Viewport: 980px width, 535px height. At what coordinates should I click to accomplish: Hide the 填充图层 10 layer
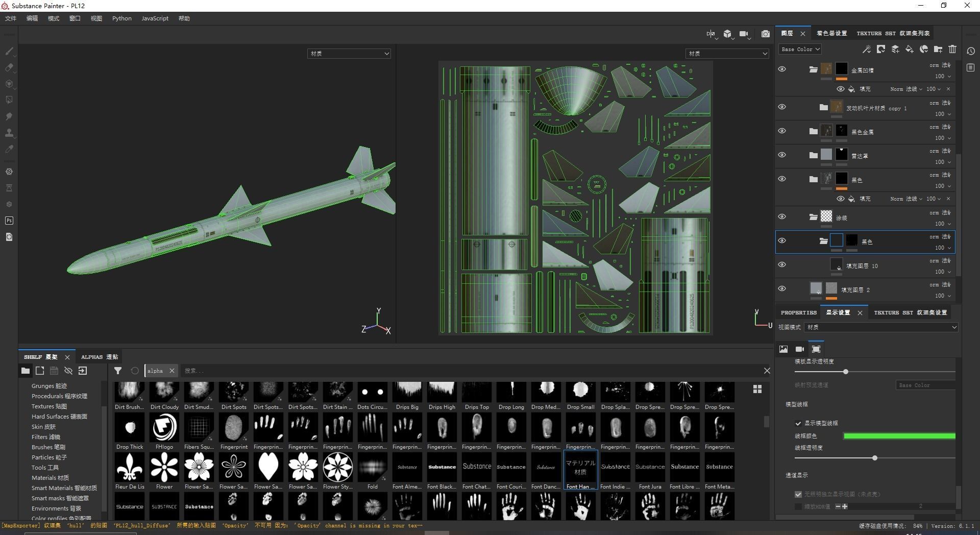782,264
